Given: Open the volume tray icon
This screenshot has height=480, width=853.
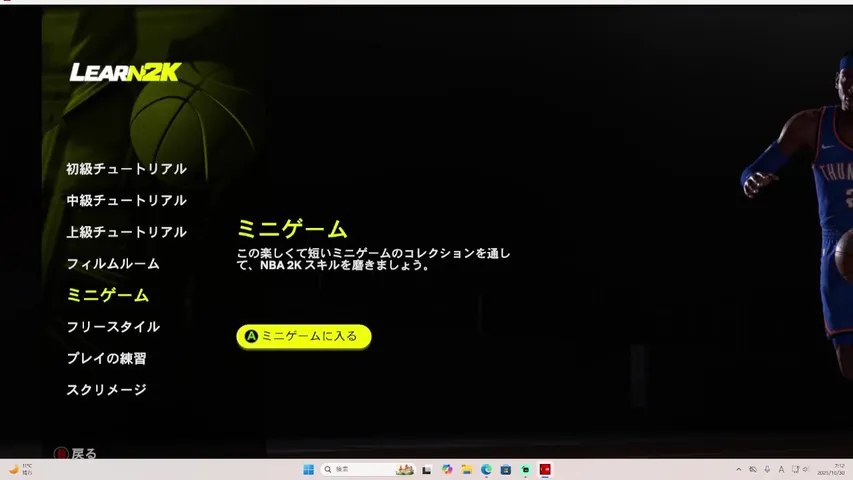Looking at the screenshot, I should point(806,470).
